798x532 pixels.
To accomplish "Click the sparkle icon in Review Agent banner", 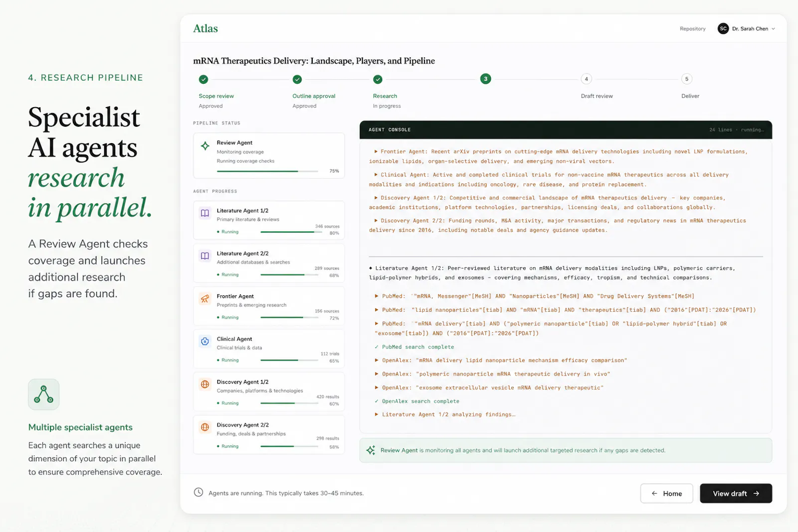I will (x=371, y=450).
